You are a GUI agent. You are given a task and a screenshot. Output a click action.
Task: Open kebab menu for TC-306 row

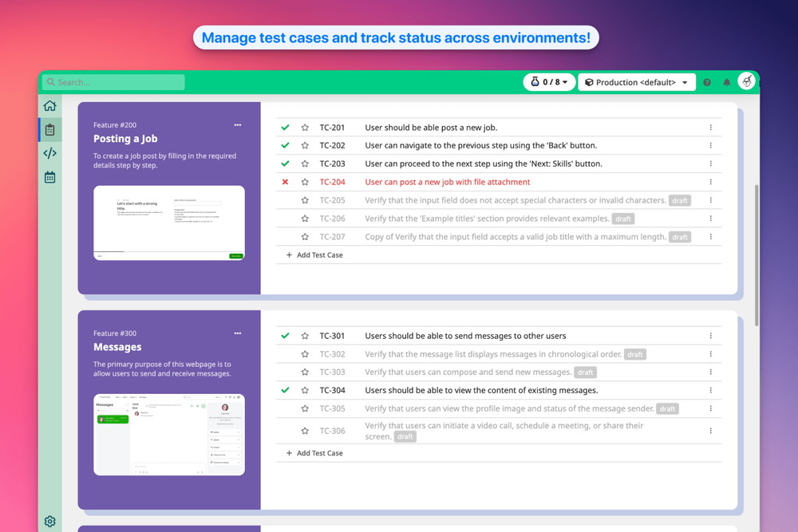click(x=710, y=432)
